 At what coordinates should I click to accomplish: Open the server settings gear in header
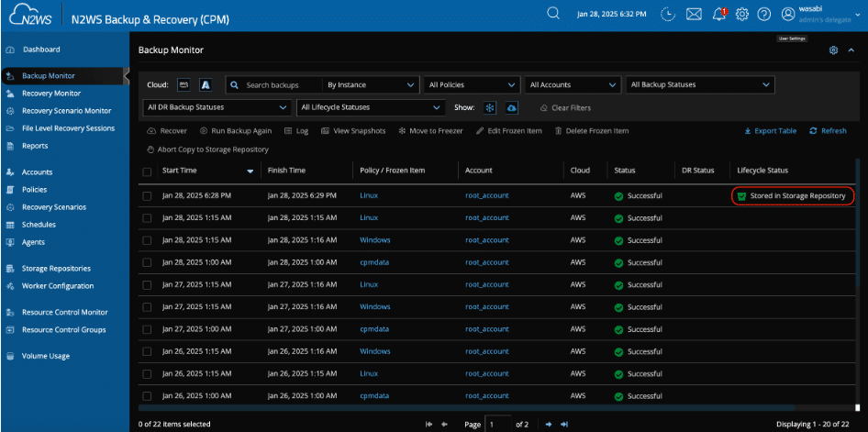[x=741, y=15]
